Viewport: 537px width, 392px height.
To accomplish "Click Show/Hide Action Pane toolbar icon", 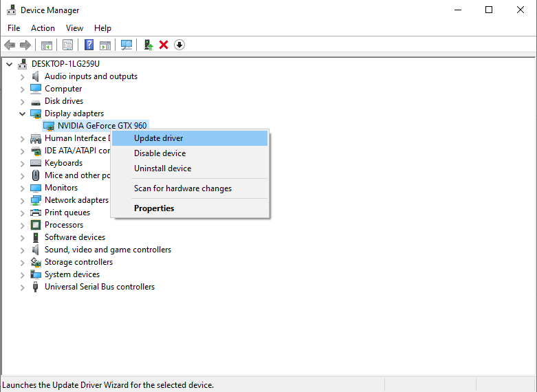I will [105, 45].
